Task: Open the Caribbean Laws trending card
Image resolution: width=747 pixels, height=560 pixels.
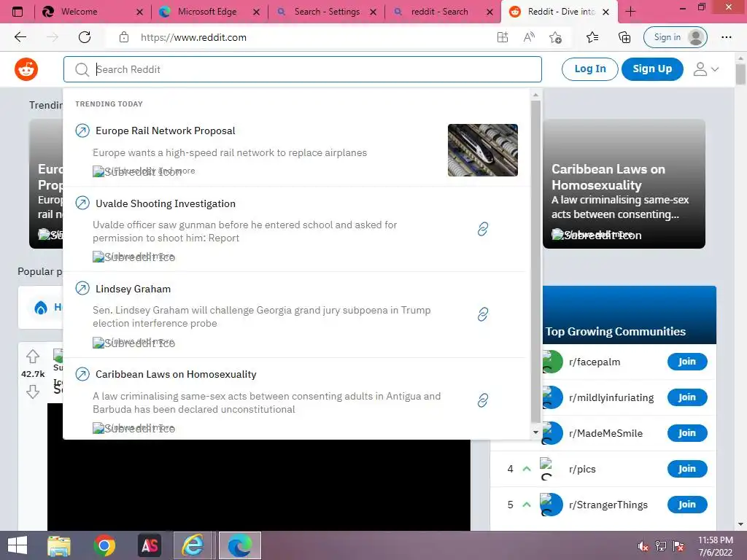Action: [x=624, y=184]
